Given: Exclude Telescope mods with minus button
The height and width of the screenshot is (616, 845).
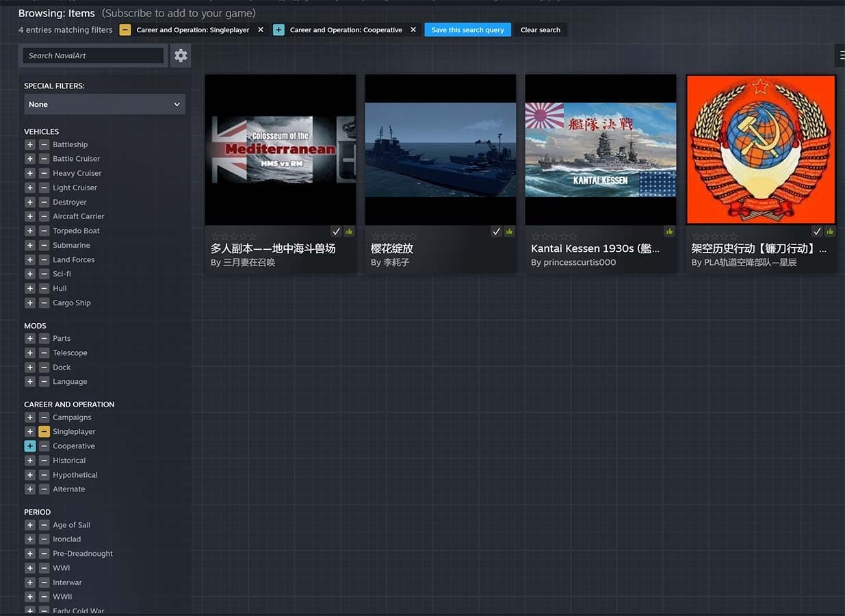Looking at the screenshot, I should pos(44,352).
